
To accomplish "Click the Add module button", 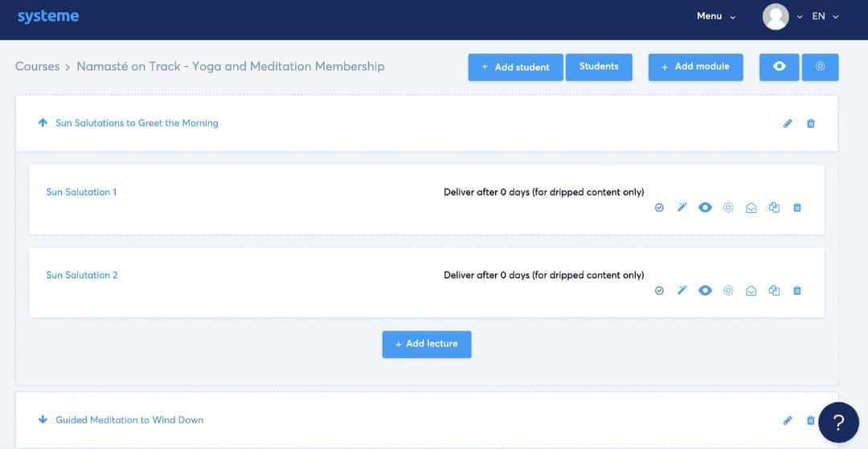I will (x=696, y=67).
